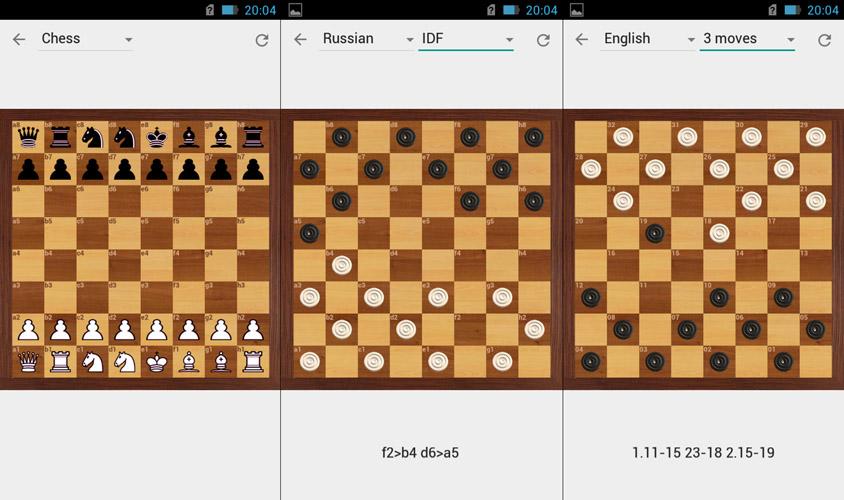Select the white checker on square 24, English board
The width and height of the screenshot is (844, 500).
[623, 201]
